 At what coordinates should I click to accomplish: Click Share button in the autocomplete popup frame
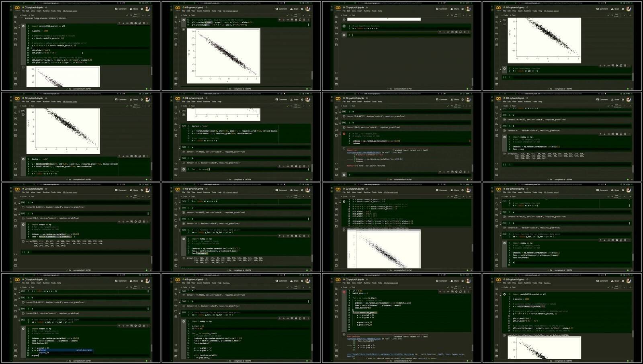click(134, 281)
